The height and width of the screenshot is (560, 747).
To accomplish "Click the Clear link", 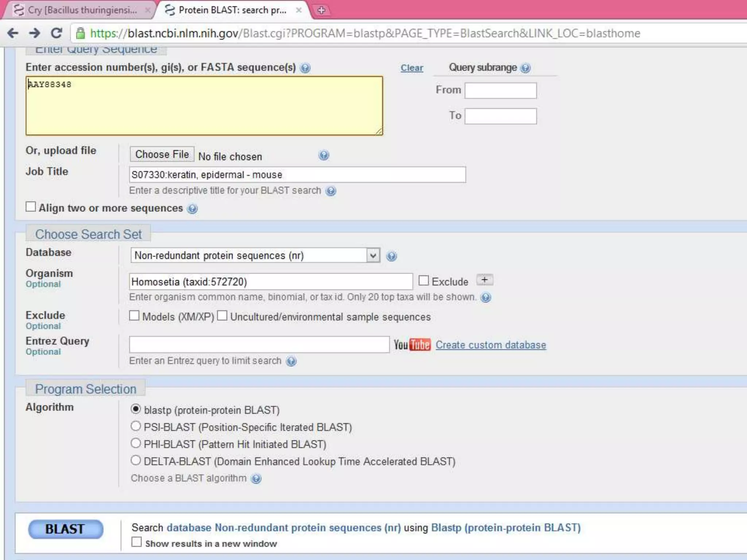I will coord(412,68).
